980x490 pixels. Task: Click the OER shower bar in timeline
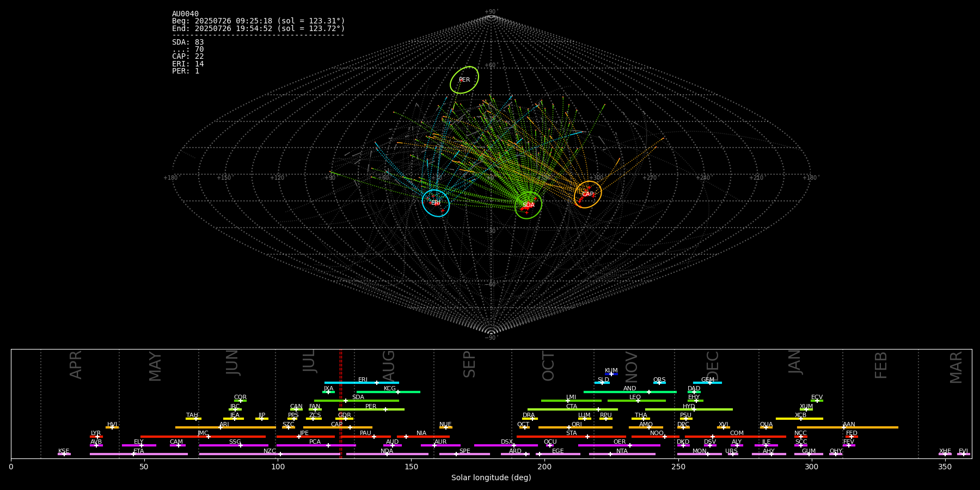[619, 445]
